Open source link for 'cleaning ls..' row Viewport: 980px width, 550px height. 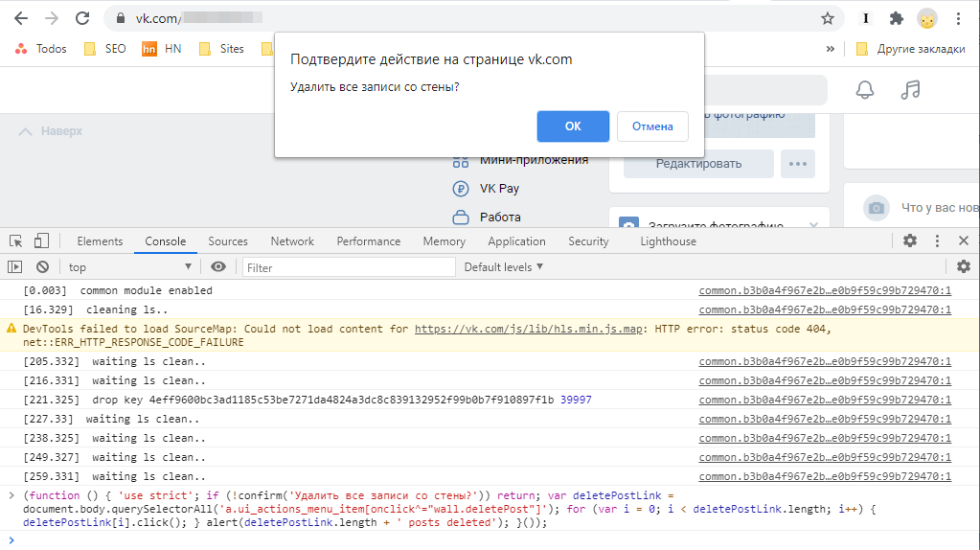point(825,310)
